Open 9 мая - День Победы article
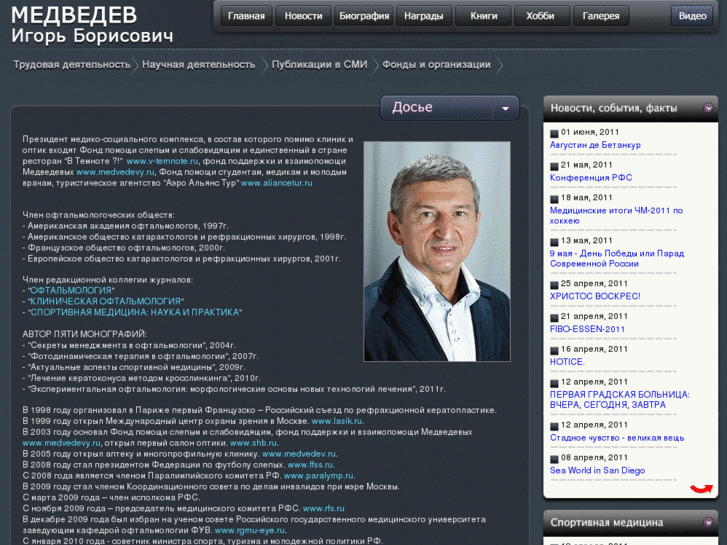 (x=617, y=258)
